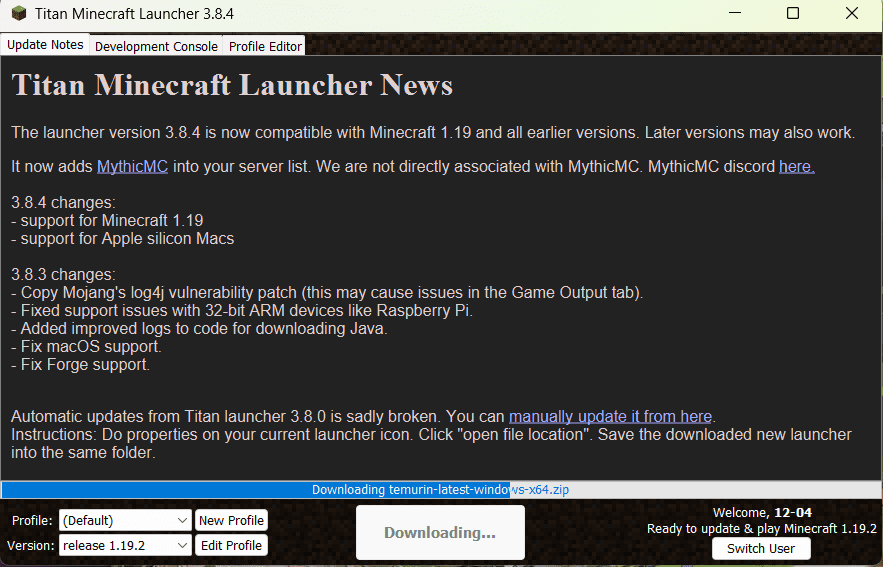Click '- support for Minecraft 1.19' line

point(107,221)
